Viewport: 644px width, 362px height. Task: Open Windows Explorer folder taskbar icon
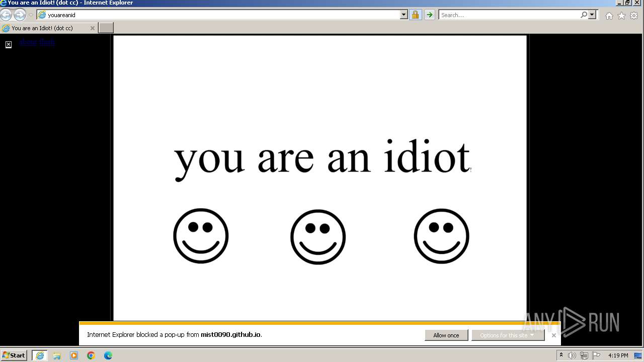click(57, 355)
